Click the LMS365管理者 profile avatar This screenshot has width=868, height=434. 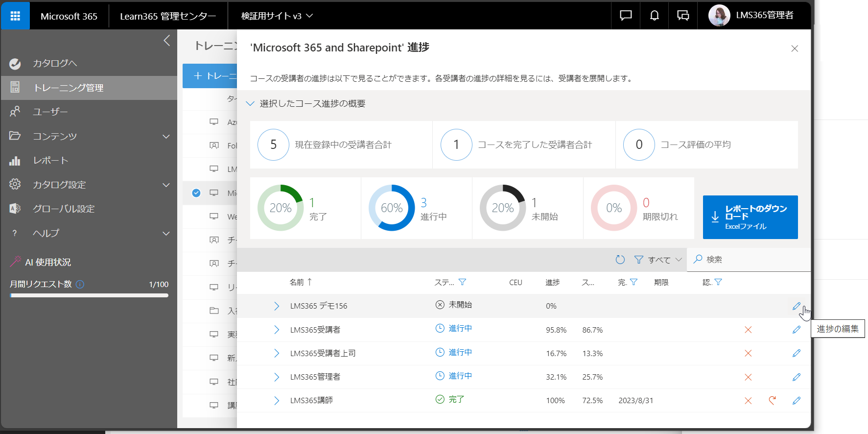pyautogui.click(x=719, y=16)
